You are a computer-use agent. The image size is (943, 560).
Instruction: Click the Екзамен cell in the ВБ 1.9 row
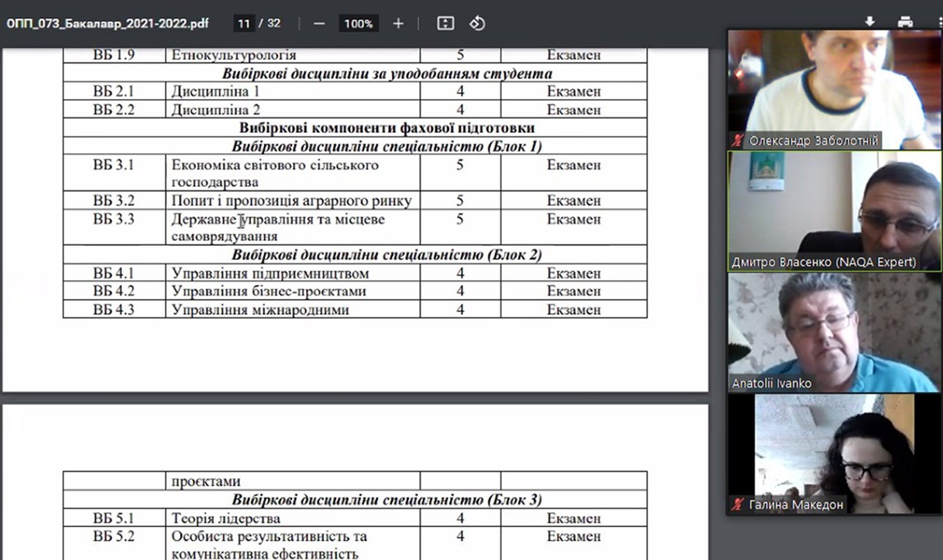tap(573, 55)
